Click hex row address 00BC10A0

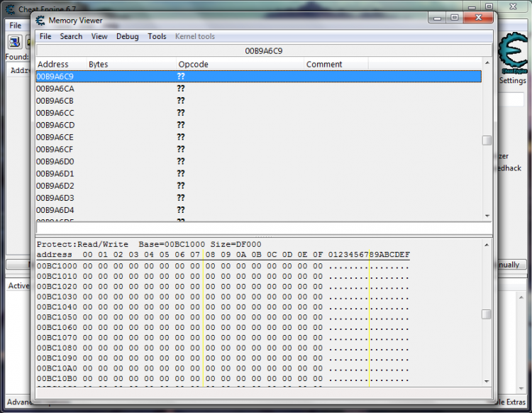57,368
